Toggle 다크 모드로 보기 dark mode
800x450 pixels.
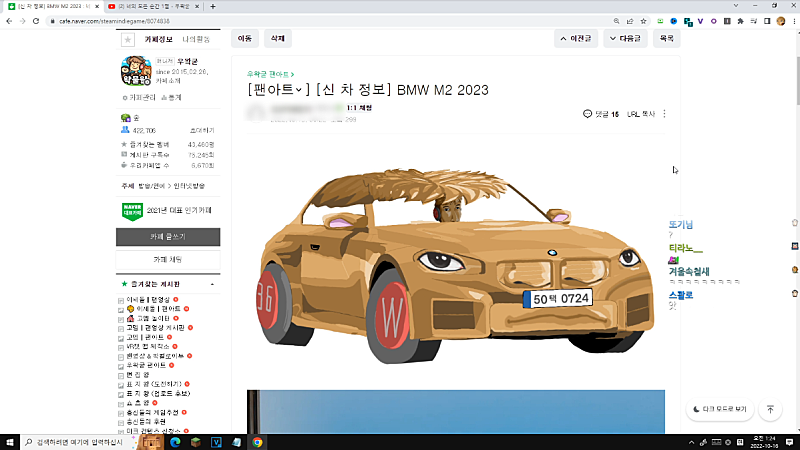click(x=720, y=409)
